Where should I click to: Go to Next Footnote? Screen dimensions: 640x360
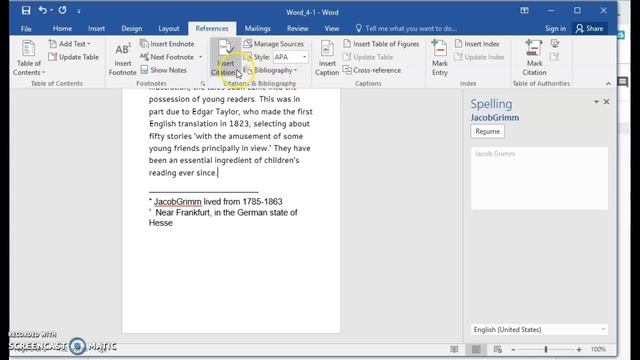click(167, 57)
